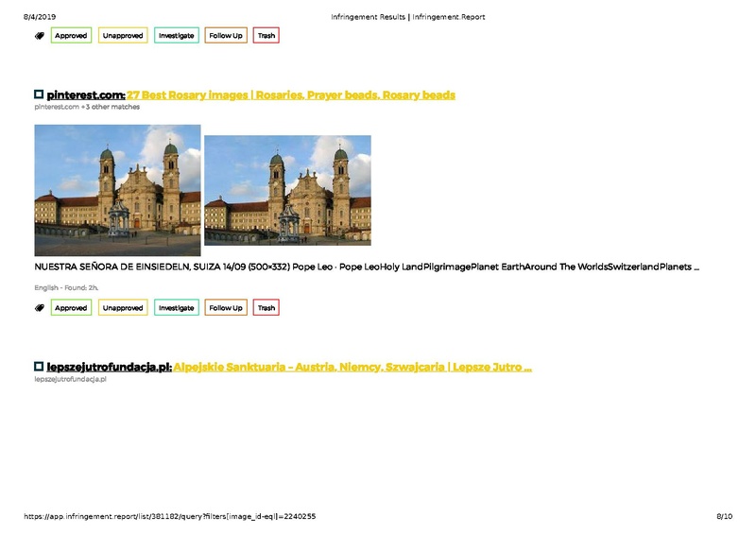Click Trash in the top button row

[266, 36]
